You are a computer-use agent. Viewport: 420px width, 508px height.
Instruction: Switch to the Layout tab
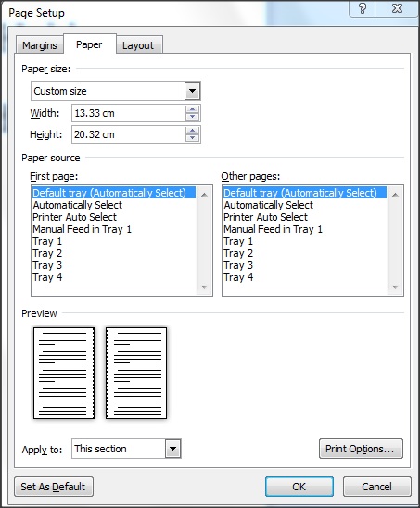(x=138, y=44)
